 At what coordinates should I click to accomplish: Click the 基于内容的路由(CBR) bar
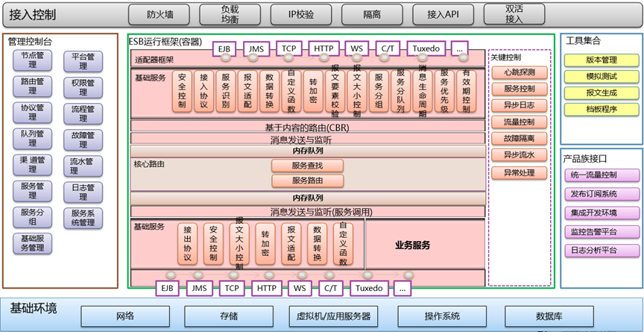(x=308, y=126)
